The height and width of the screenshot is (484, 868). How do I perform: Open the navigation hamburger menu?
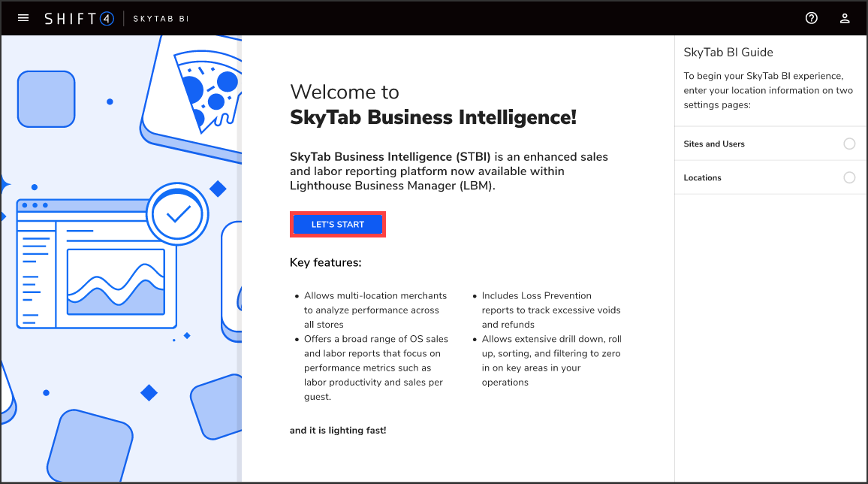23,17
